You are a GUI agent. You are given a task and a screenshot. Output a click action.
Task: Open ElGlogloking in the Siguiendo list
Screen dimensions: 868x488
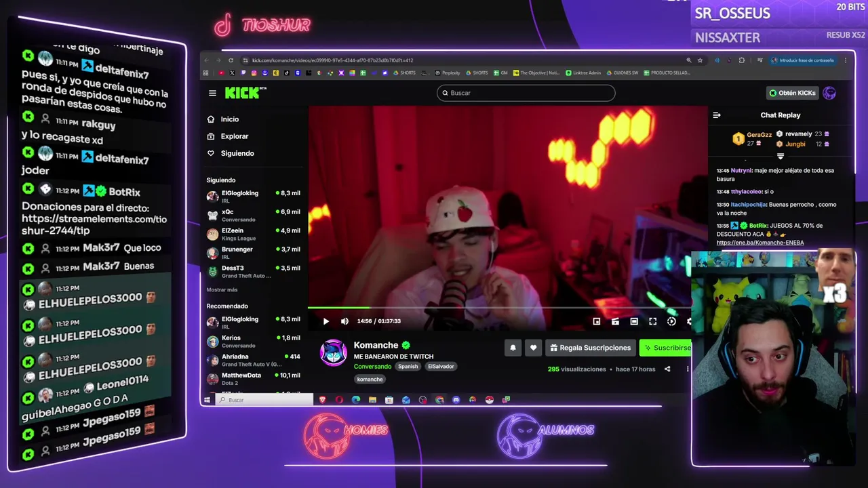tap(254, 196)
